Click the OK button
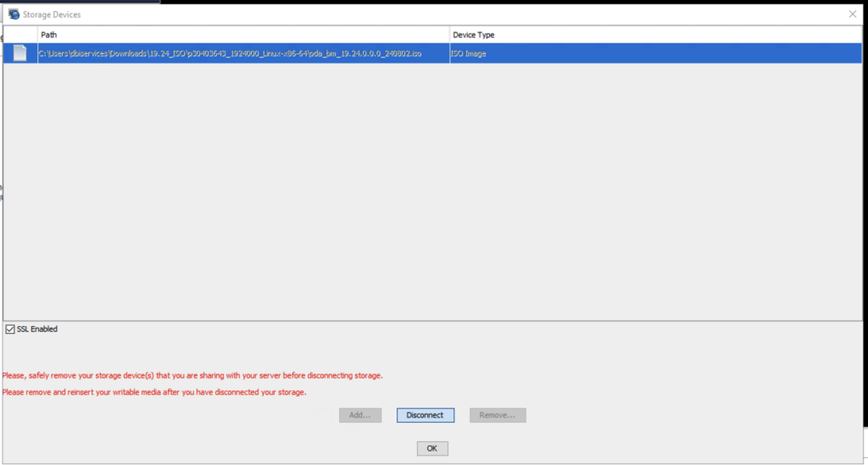 431,448
